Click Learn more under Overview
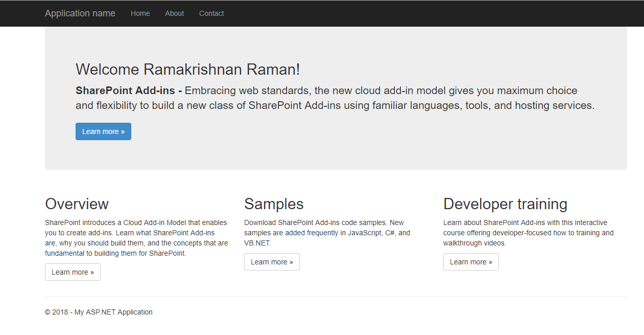 point(73,272)
